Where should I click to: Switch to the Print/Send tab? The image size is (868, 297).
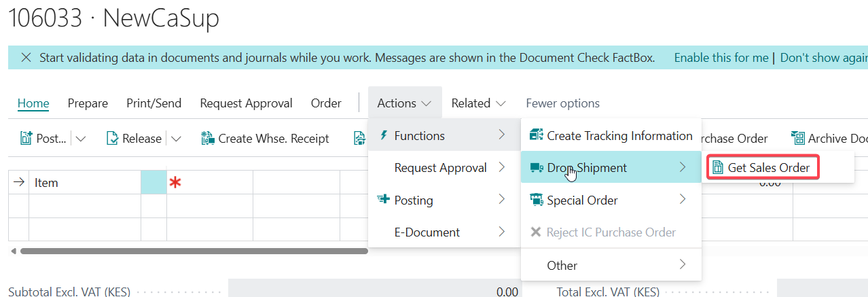153,103
